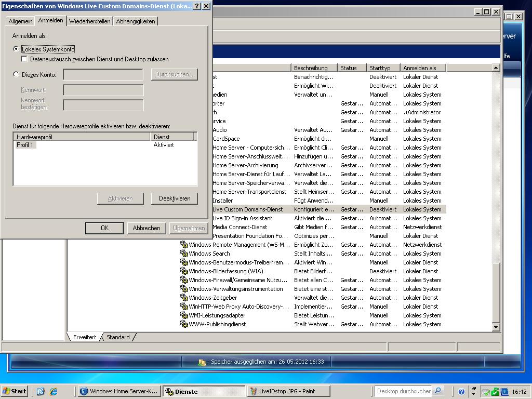This screenshot has width=532, height=399.
Task: Click the grey tray icon with green checkmark
Action: click(x=486, y=392)
